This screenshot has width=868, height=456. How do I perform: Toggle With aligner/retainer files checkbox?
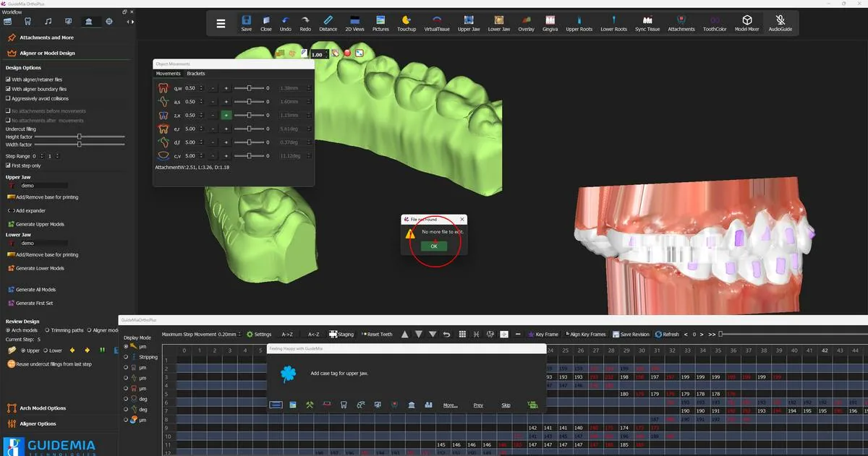pyautogui.click(x=8, y=79)
